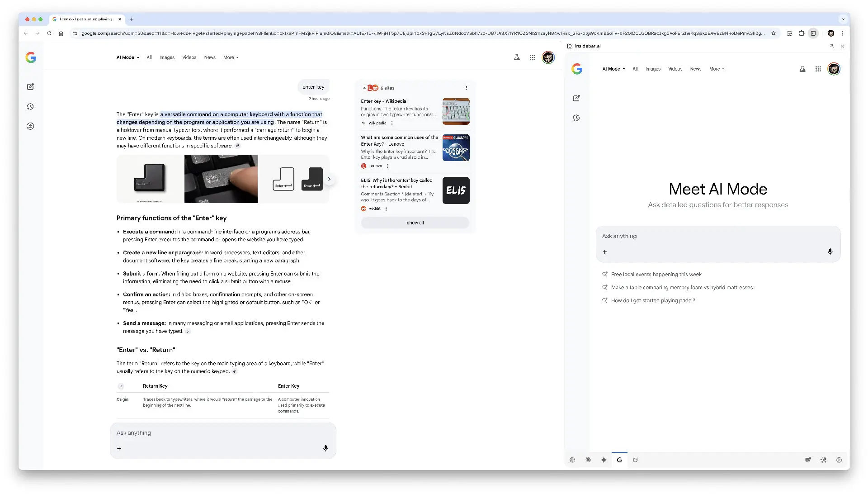Open AI Mode history in left sidebar
This screenshot has height=494, width=868.
[30, 107]
